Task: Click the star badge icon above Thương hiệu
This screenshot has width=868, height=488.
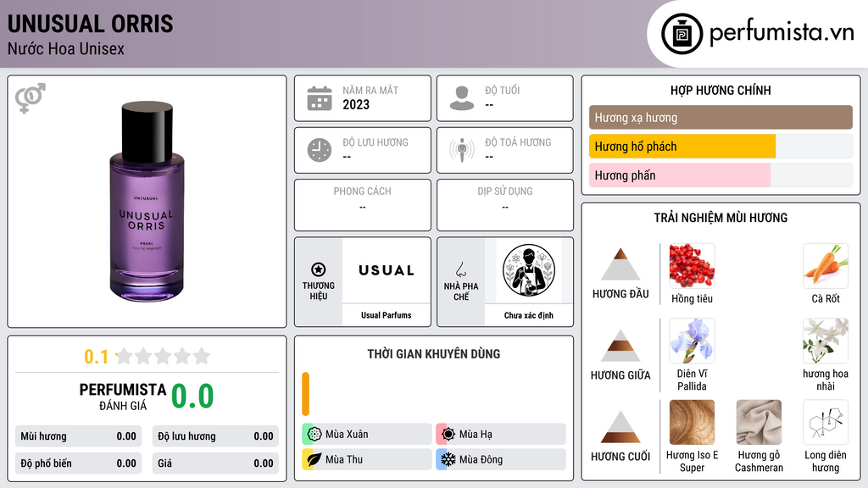Action: [x=319, y=269]
